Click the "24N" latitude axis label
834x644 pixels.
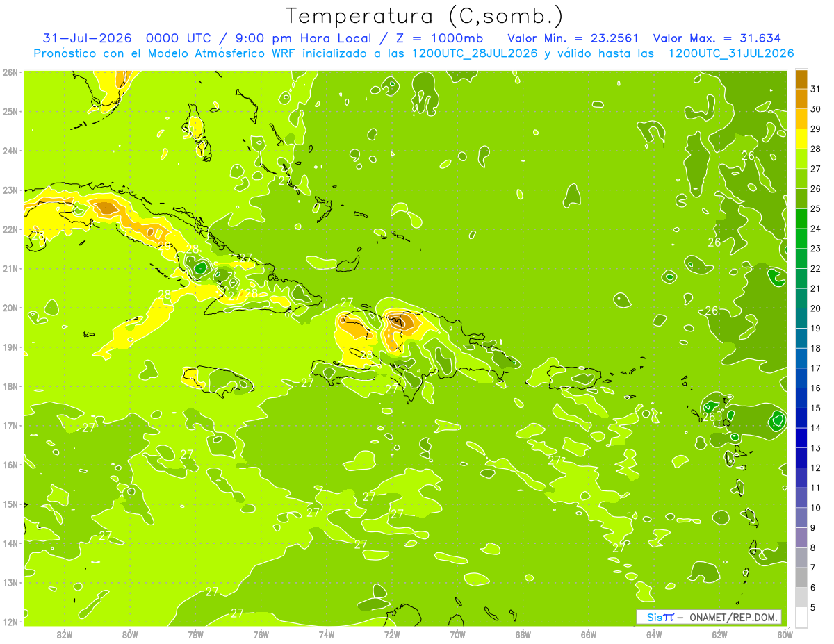pos(10,151)
